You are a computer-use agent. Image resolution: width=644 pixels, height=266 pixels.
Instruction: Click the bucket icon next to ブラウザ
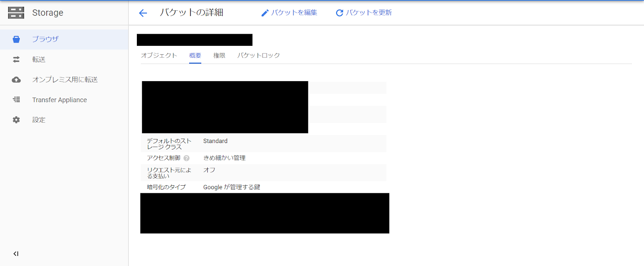pos(16,39)
